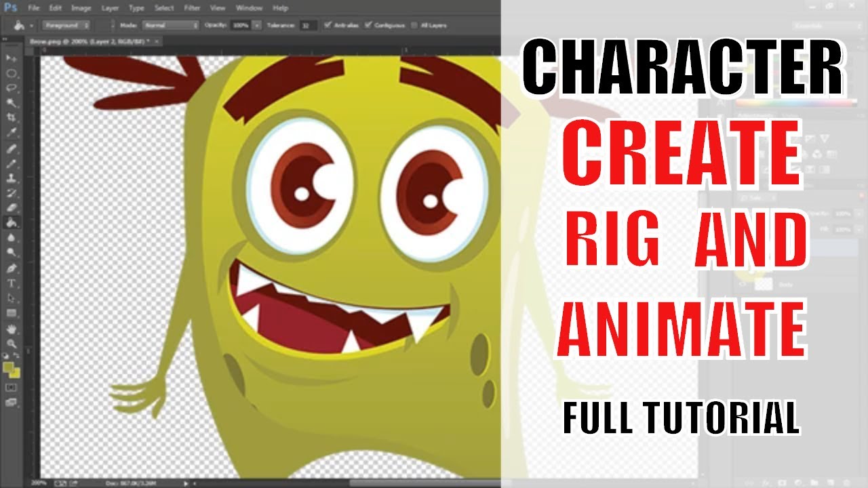This screenshot has width=868, height=488.
Task: Open the Select menu
Action: click(164, 8)
